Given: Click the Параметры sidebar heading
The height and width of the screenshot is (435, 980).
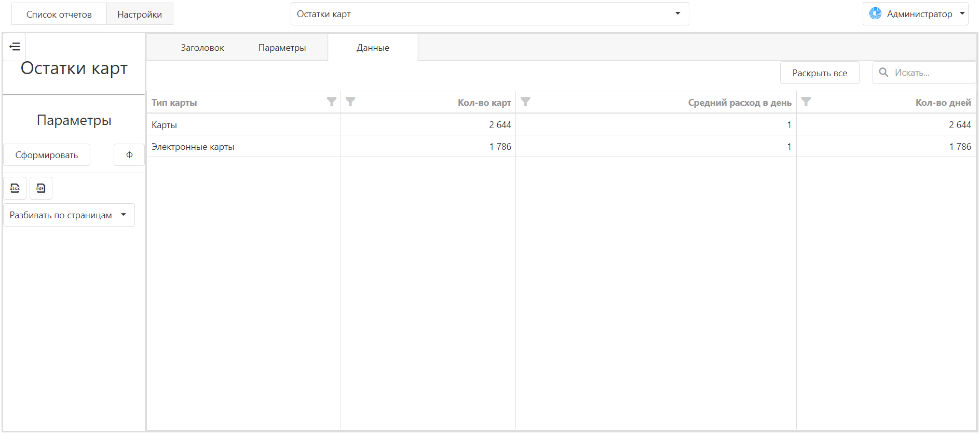Looking at the screenshot, I should pyautogui.click(x=74, y=120).
